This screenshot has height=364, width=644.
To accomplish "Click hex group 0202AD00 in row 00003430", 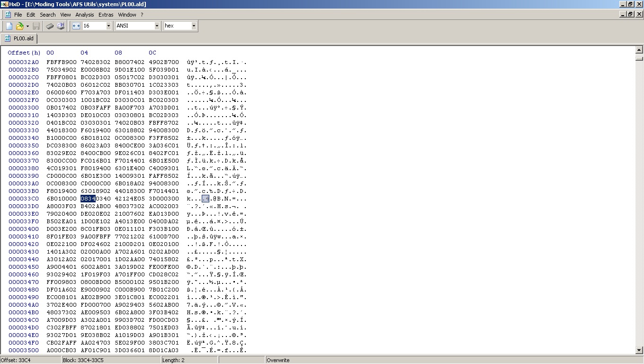I will (164, 252).
